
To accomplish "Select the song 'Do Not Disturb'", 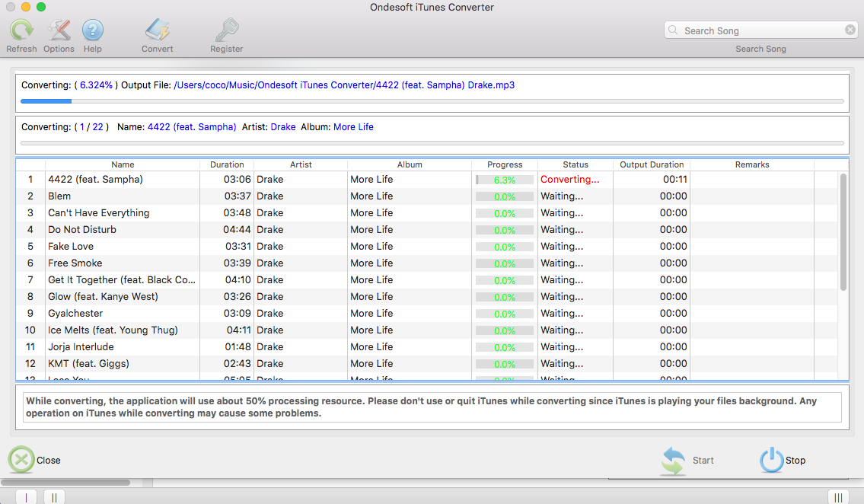I will [x=82, y=230].
